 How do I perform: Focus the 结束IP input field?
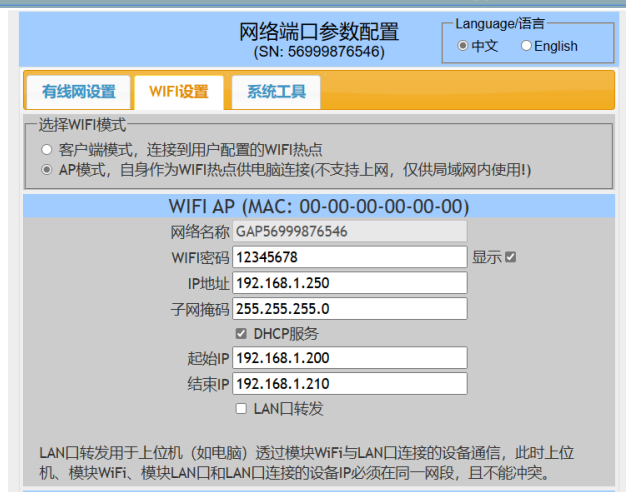coord(350,384)
